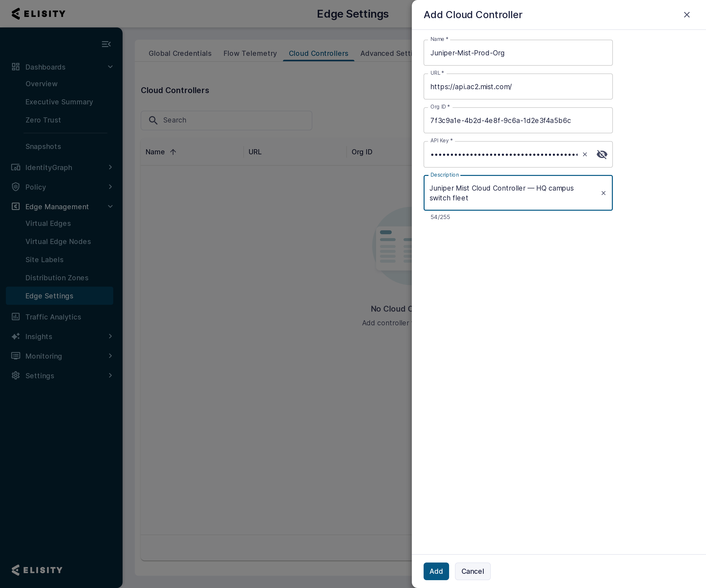Click the search magnifier icon
The width and height of the screenshot is (706, 588).
[153, 120]
